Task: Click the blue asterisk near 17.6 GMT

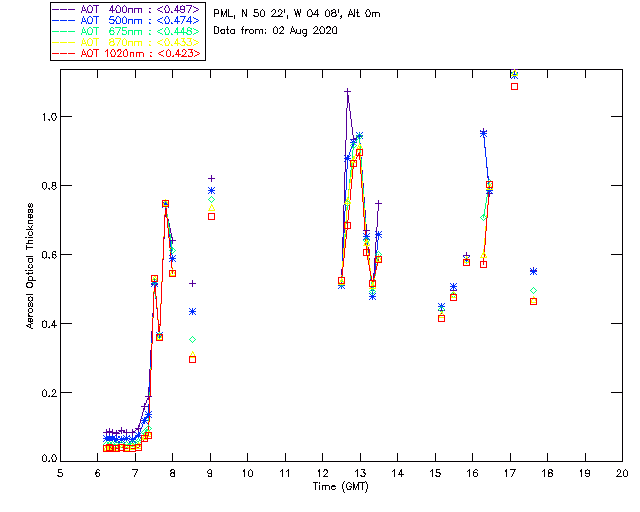Action: [x=533, y=271]
